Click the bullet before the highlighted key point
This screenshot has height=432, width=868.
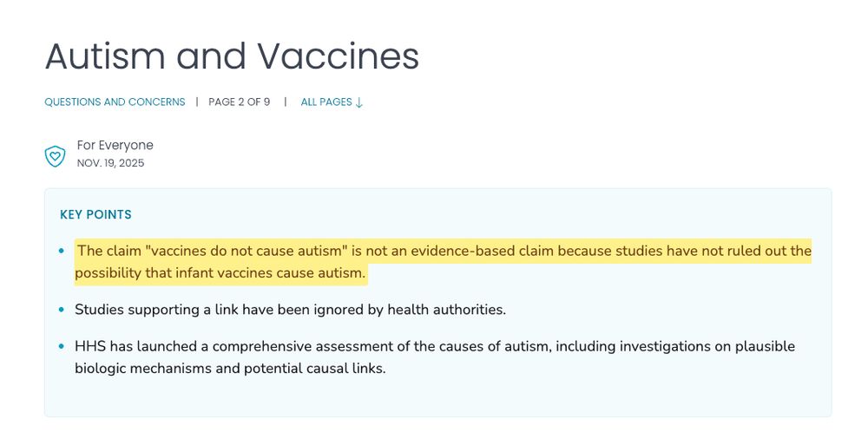coord(62,252)
